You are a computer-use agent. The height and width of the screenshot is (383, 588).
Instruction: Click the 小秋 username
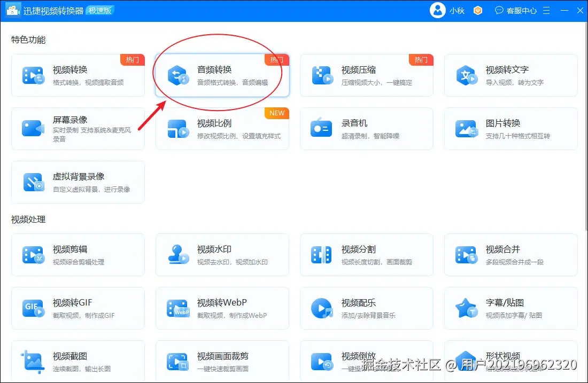tap(457, 11)
